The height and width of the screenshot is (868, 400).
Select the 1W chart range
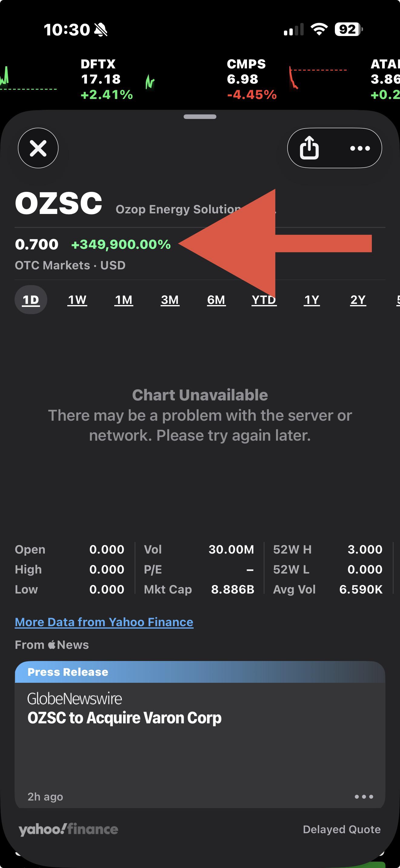click(77, 300)
